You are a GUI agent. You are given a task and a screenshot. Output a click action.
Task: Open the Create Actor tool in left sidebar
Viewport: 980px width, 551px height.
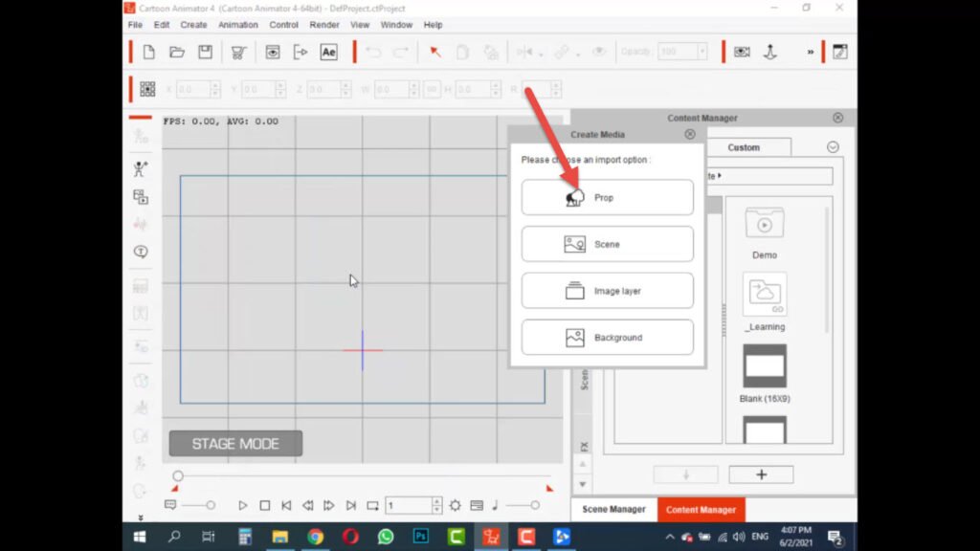(141, 168)
